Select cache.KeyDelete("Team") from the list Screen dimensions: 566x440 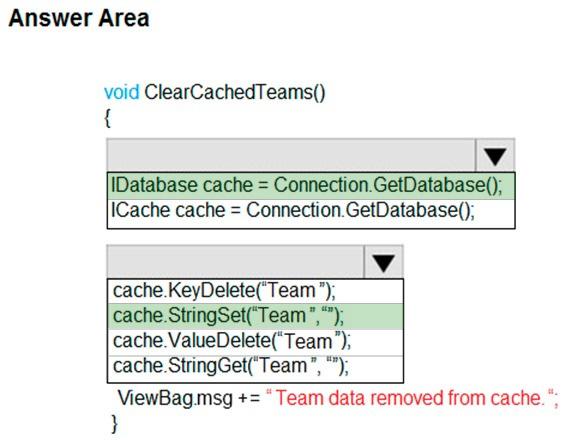tap(255, 291)
